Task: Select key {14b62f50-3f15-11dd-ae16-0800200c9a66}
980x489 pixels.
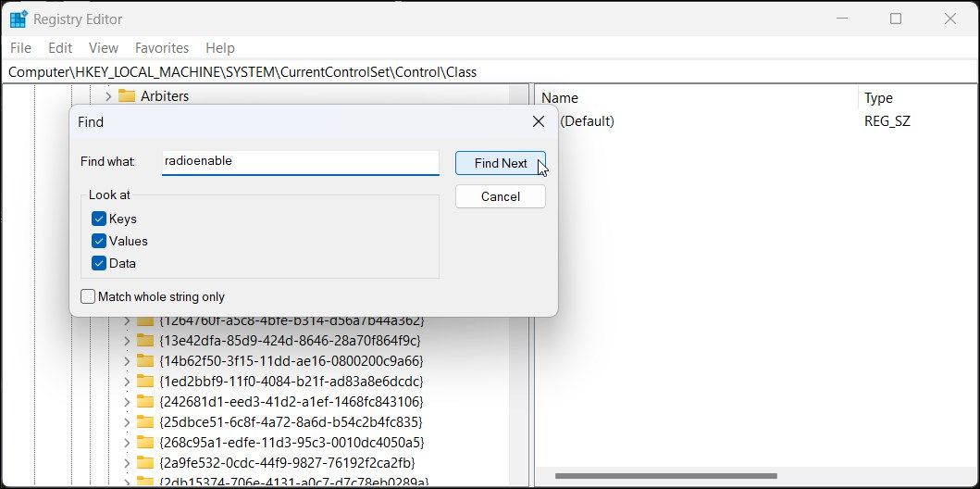Action: pos(292,361)
